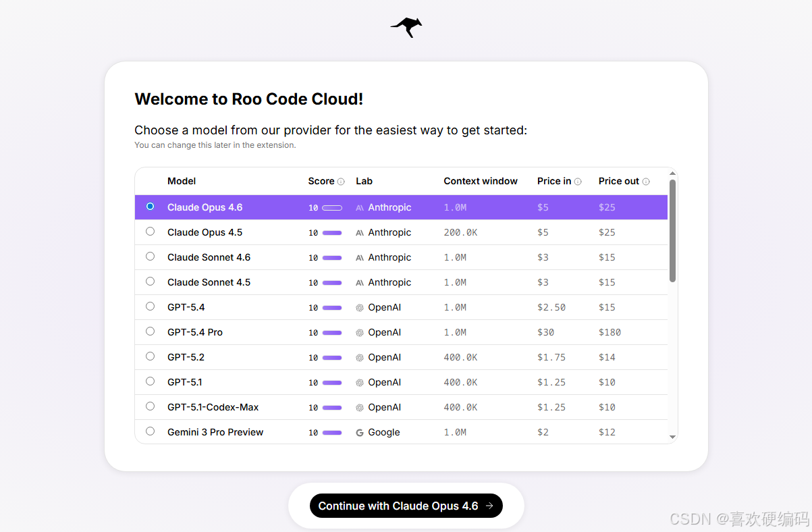Image resolution: width=812 pixels, height=532 pixels.
Task: Click the Context window column header
Action: [x=481, y=181]
